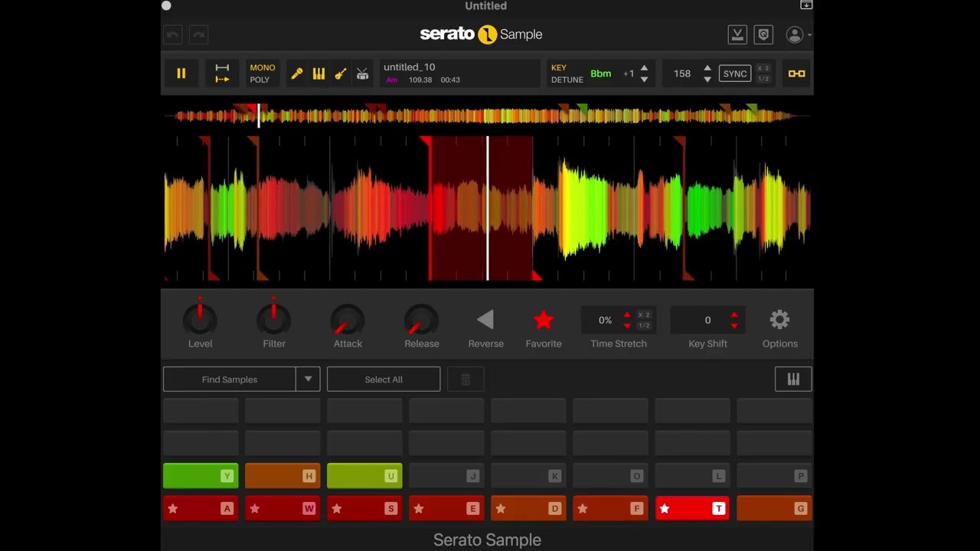
Task: Trigger the orange F pad
Action: click(610, 508)
